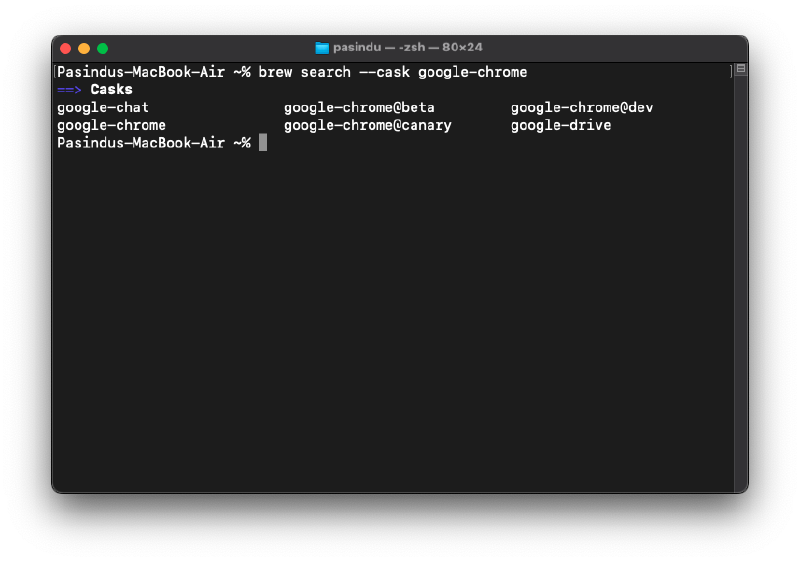Click the google-chrome@dev result

coord(582,107)
